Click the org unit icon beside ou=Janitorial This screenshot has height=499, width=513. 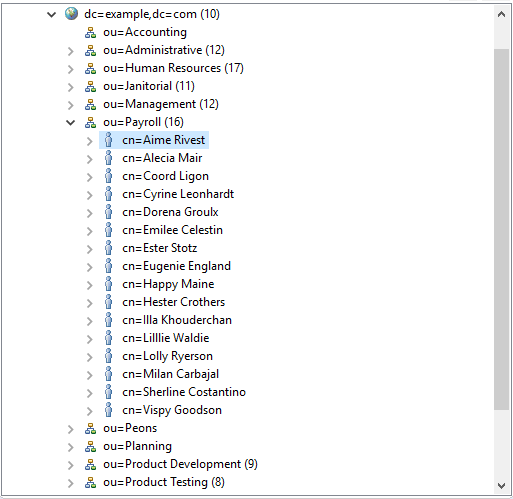90,86
